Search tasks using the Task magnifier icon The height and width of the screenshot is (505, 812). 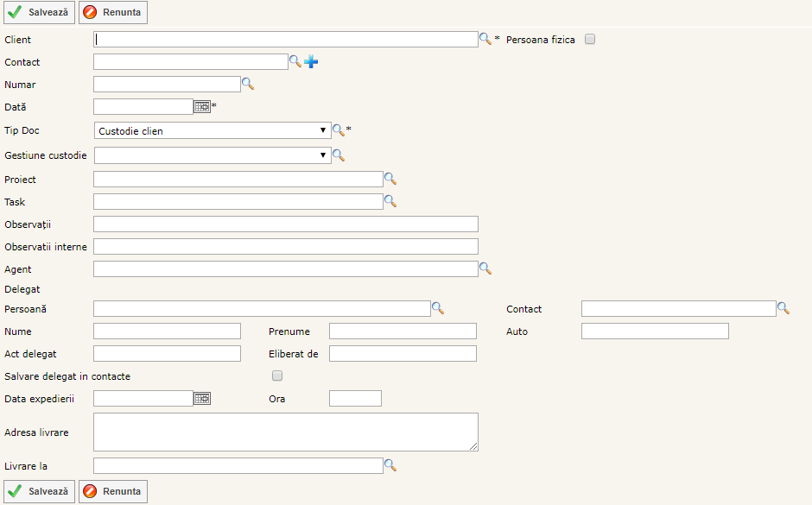click(390, 201)
